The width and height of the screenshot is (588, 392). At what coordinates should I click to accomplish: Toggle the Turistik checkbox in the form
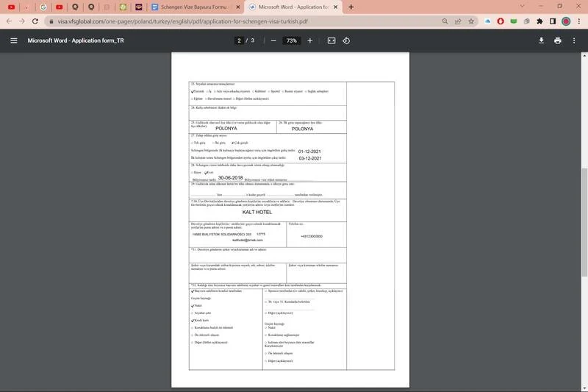pyautogui.click(x=192, y=91)
